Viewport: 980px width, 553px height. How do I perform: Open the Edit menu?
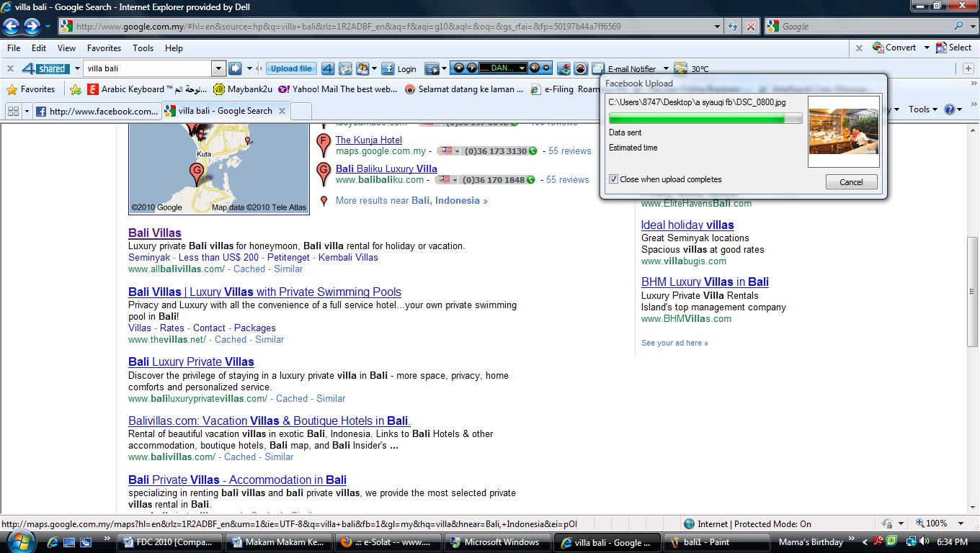point(39,48)
